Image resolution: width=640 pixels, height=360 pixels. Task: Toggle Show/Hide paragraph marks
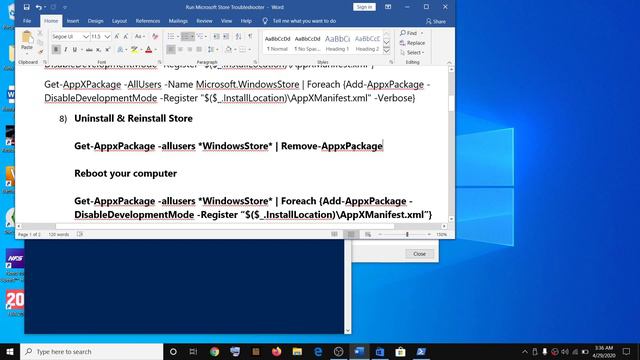[250, 36]
